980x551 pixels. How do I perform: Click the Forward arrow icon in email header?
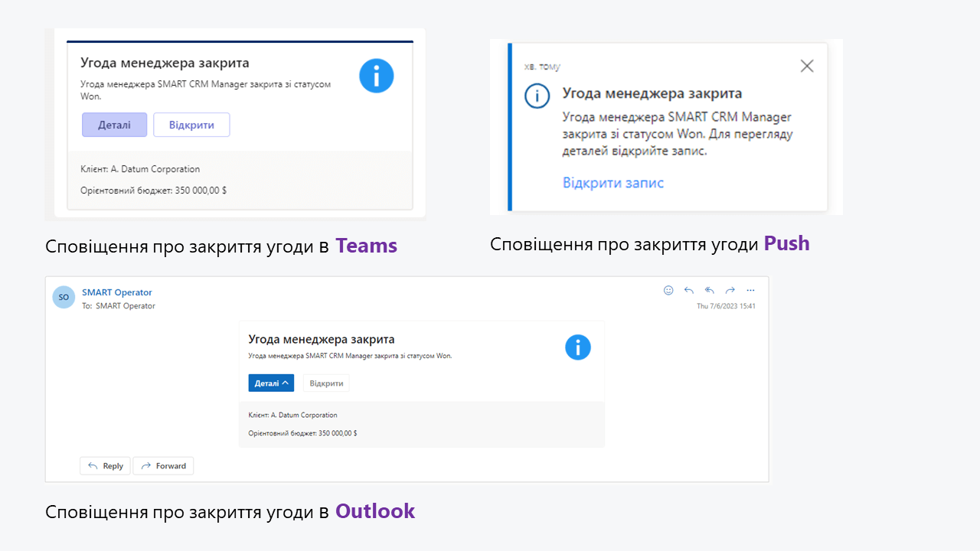730,290
